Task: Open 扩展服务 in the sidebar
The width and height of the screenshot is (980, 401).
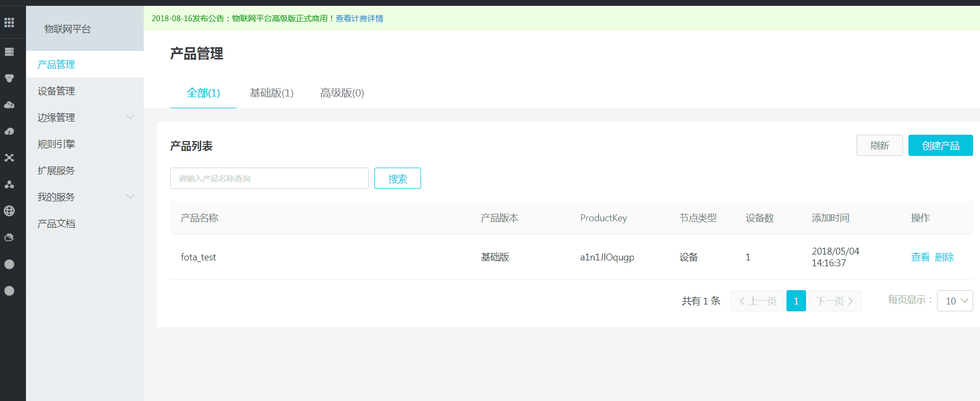Action: point(85,170)
